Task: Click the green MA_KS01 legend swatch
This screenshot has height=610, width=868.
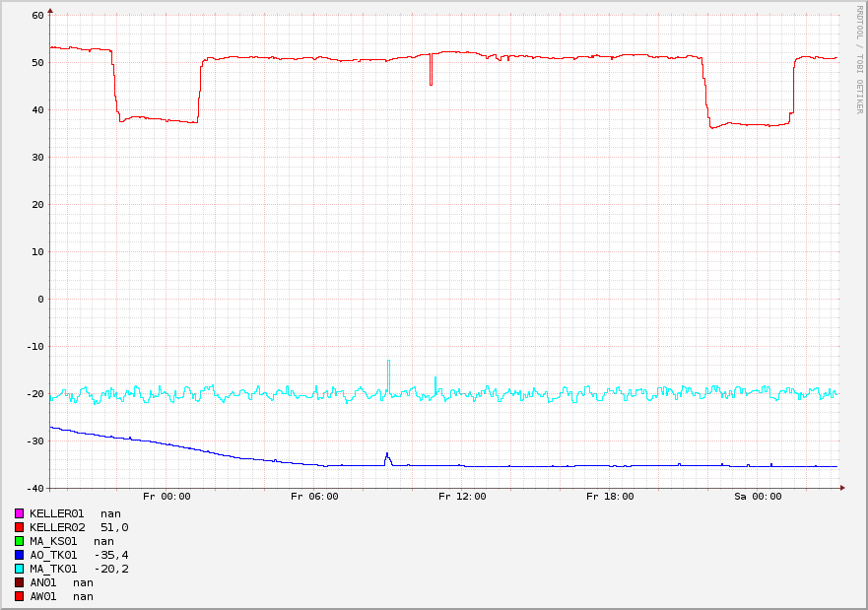Action: point(19,541)
